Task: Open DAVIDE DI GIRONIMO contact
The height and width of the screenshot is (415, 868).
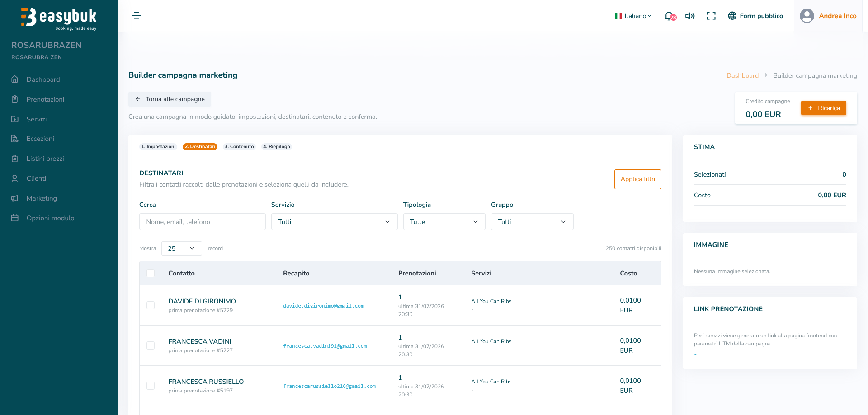Action: [202, 301]
